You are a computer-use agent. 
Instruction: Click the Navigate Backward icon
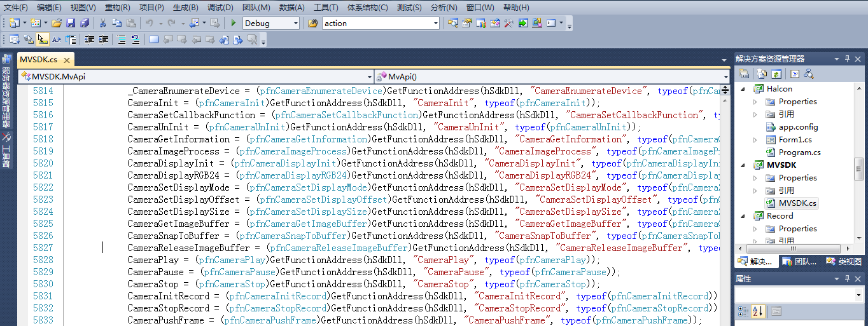(x=193, y=23)
